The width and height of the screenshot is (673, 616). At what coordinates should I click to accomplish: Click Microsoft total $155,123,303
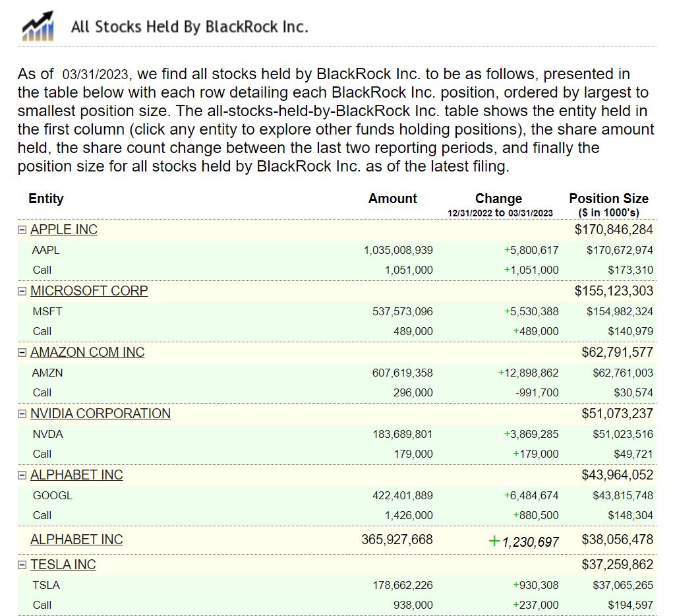point(614,291)
